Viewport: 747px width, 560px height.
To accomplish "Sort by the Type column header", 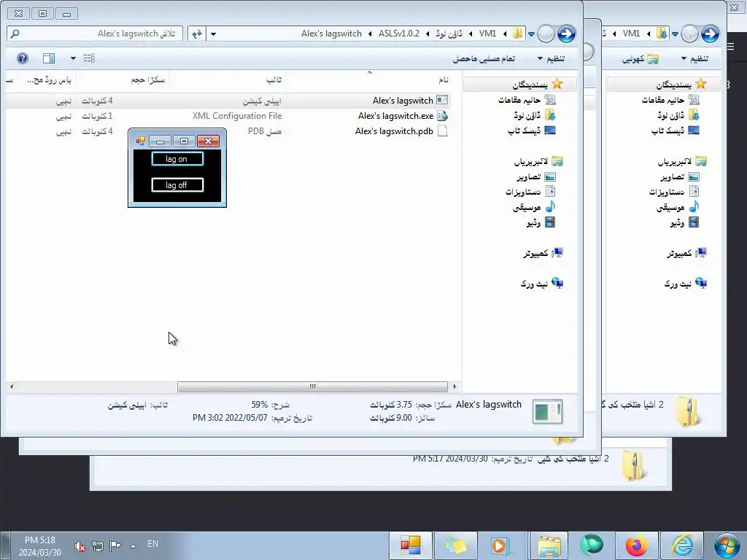I will tap(228, 79).
